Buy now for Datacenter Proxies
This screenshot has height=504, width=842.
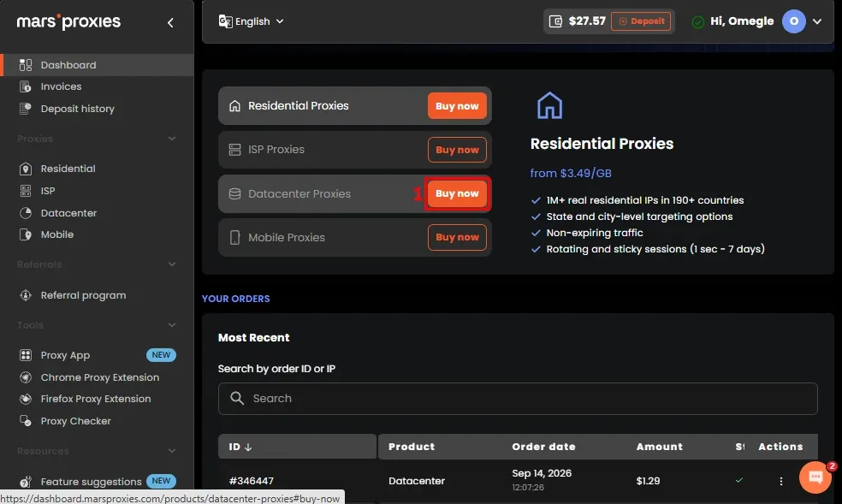click(457, 193)
